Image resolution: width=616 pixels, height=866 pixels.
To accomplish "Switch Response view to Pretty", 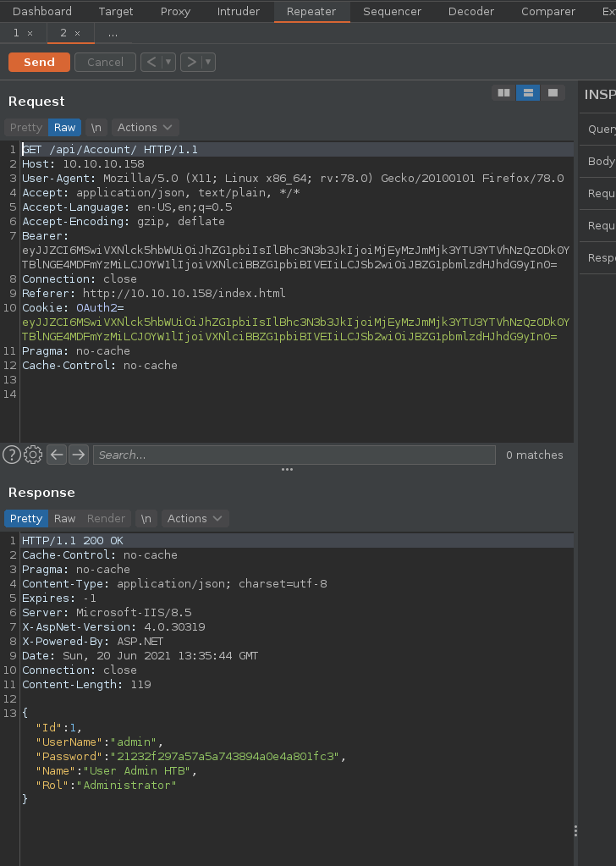I will point(26,519).
